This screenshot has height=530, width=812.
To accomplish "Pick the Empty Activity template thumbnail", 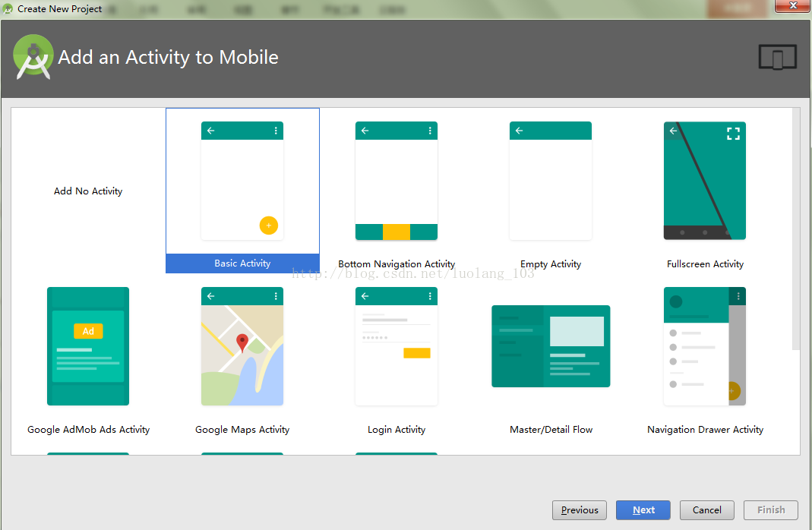I will coord(551,181).
